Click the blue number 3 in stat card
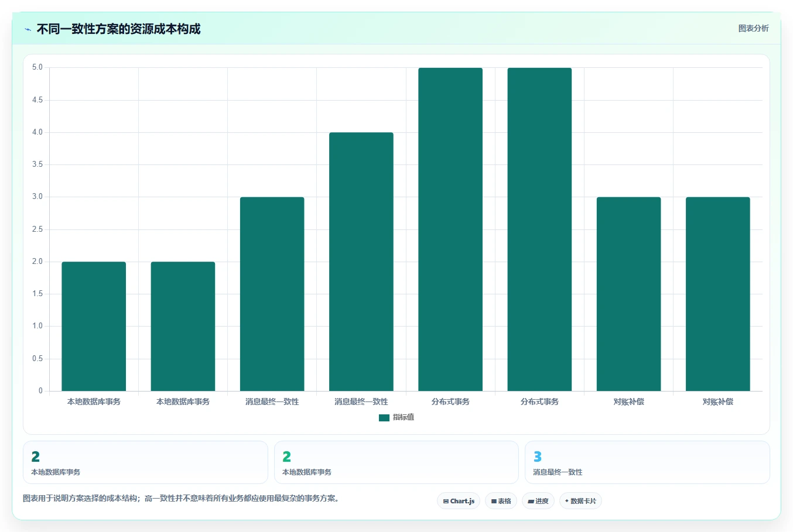The width and height of the screenshot is (793, 532). 537,457
